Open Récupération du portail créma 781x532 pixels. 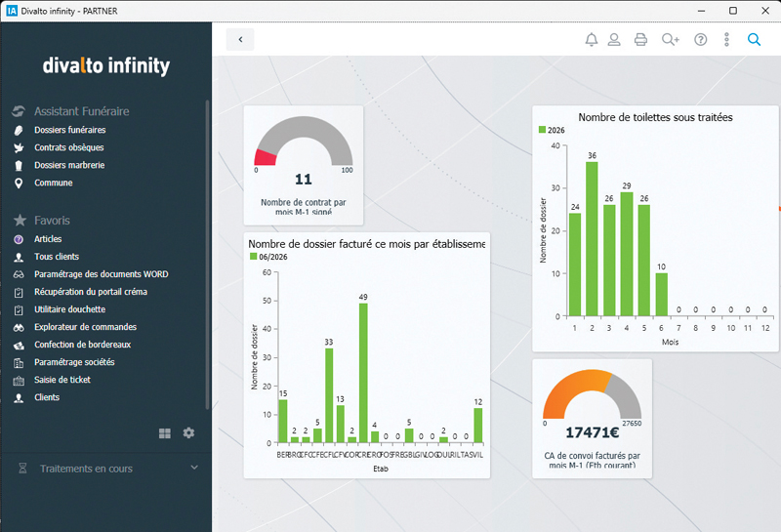[x=91, y=292]
